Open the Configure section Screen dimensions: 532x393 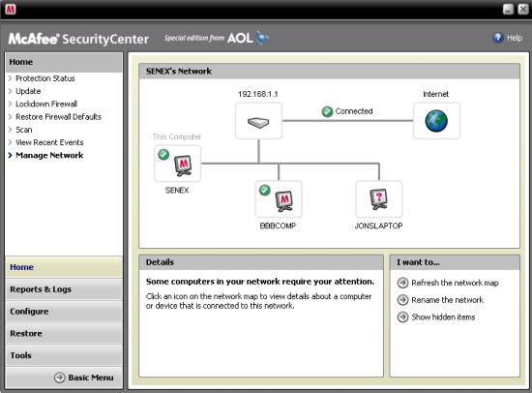click(x=64, y=312)
